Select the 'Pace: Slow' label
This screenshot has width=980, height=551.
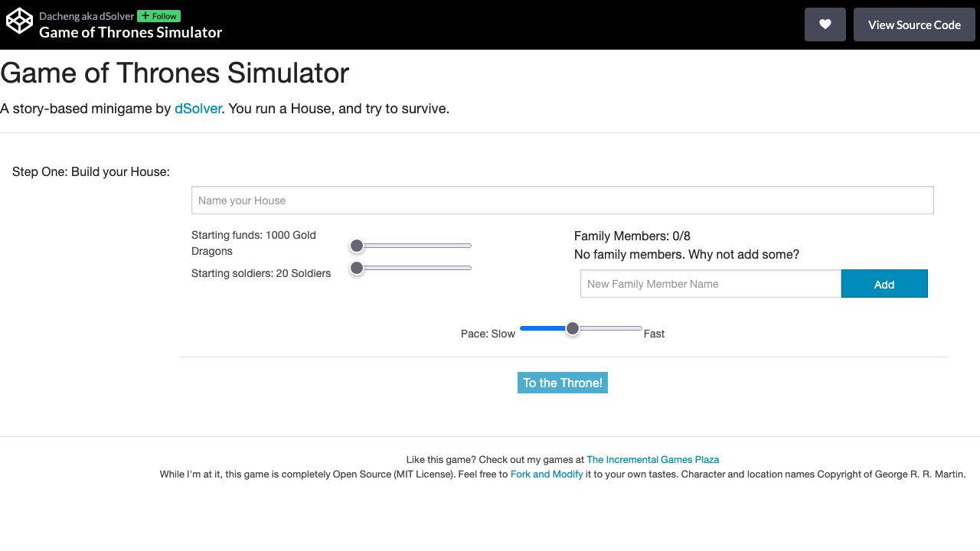[x=488, y=334]
